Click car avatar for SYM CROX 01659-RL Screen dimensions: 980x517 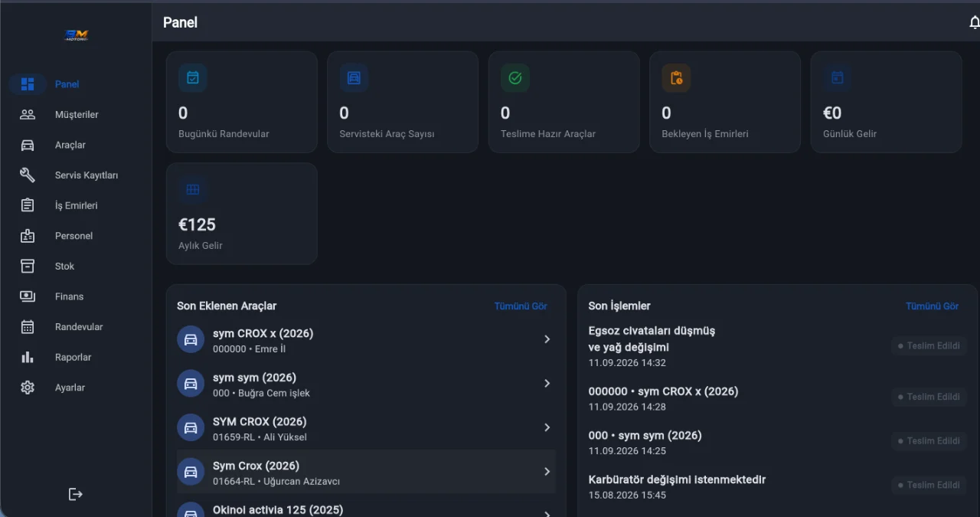(191, 427)
